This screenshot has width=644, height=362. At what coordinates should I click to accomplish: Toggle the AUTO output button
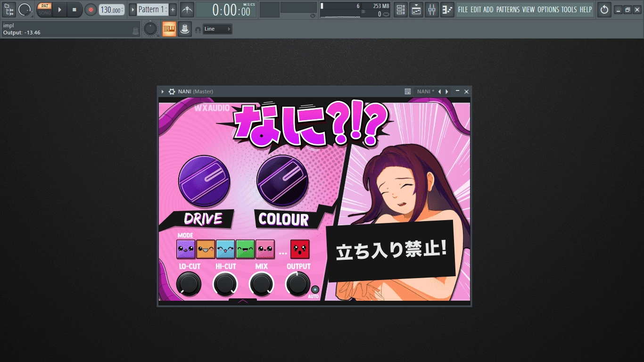click(315, 289)
